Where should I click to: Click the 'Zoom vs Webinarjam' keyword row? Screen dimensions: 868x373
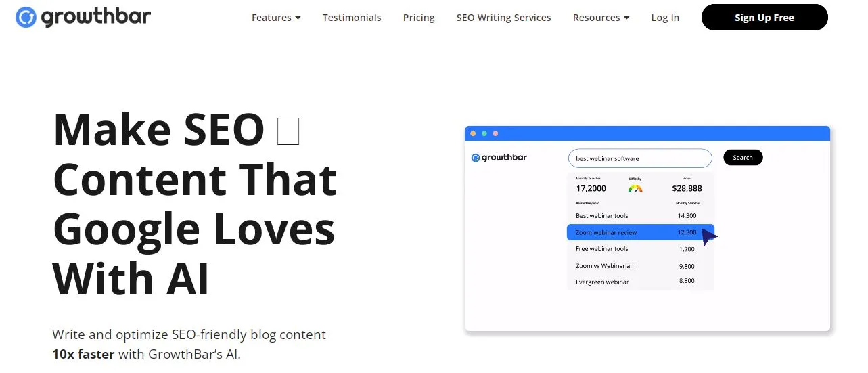coord(640,266)
